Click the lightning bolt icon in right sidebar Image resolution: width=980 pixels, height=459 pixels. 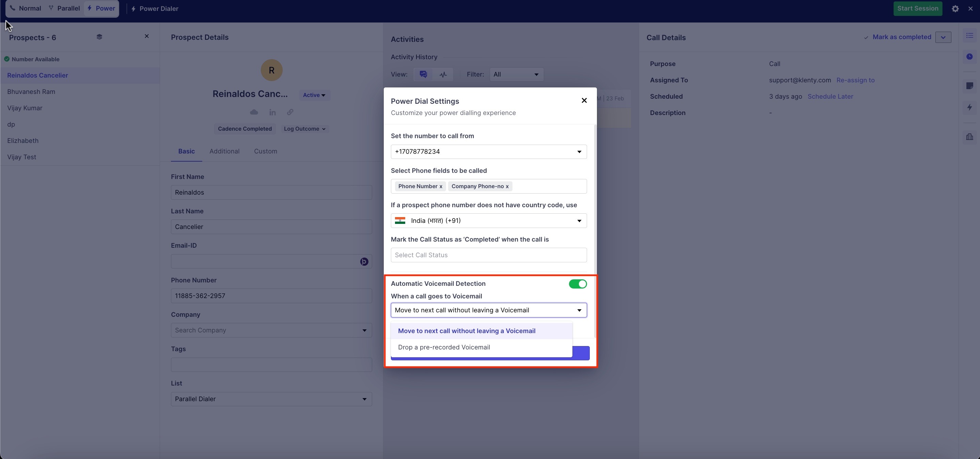969,107
